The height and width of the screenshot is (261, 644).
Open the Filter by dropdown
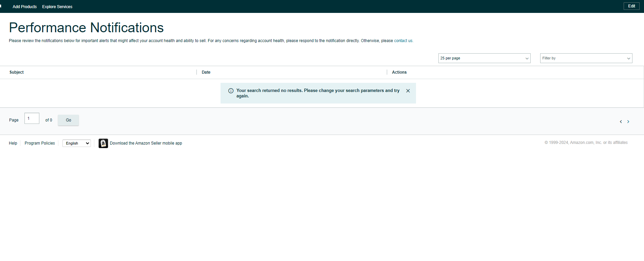[586, 58]
